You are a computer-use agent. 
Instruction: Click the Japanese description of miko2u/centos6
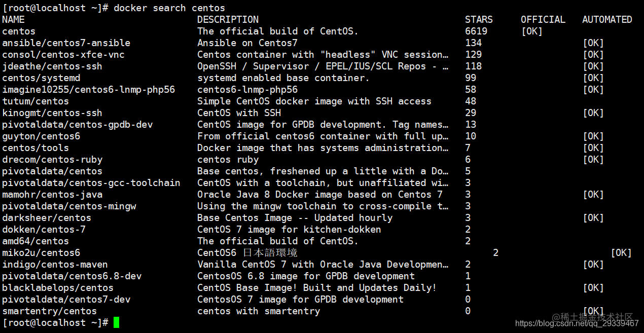pos(247,253)
